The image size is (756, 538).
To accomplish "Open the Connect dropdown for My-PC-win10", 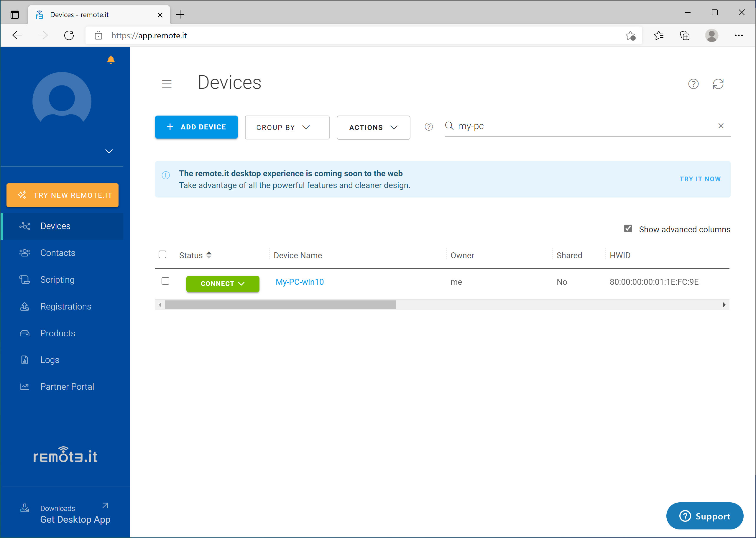I will [x=223, y=284].
